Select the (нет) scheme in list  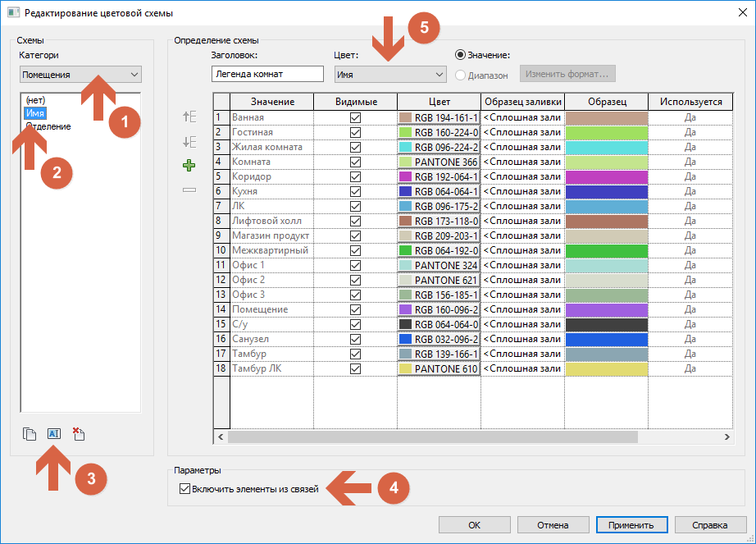coord(36,100)
